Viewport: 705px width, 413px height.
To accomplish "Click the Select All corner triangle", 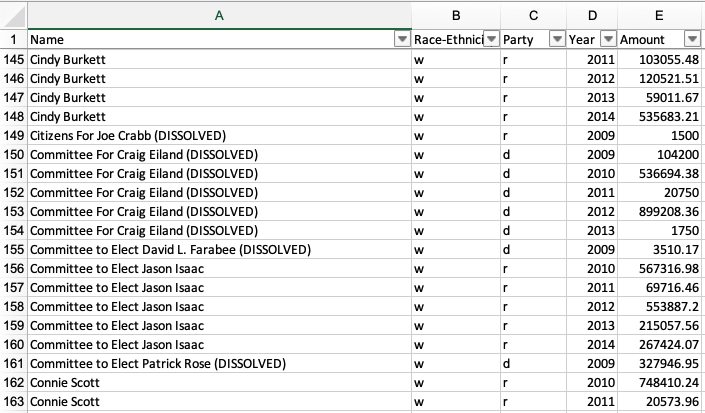I will tap(13, 16).
